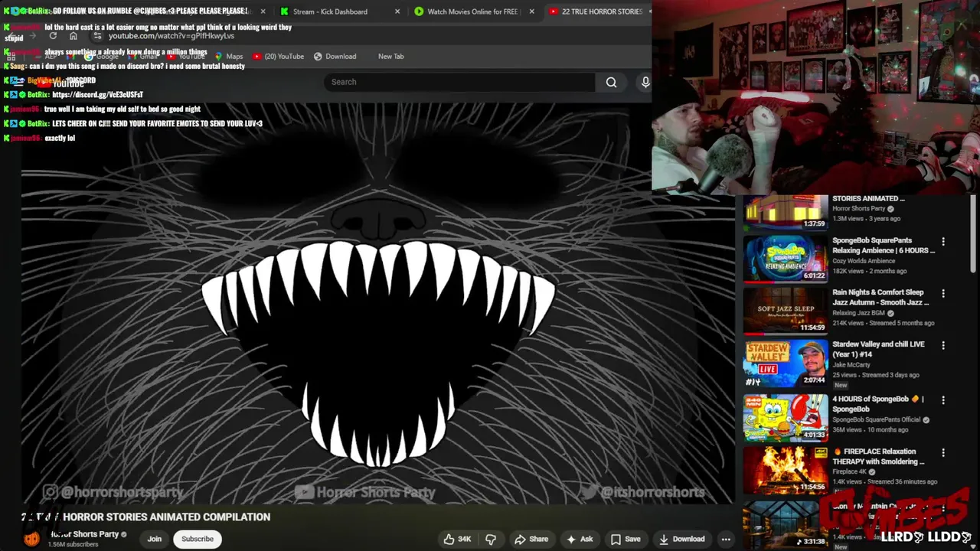Open site information icon beside the URL
Image resolution: width=980 pixels, height=551 pixels.
coord(97,36)
